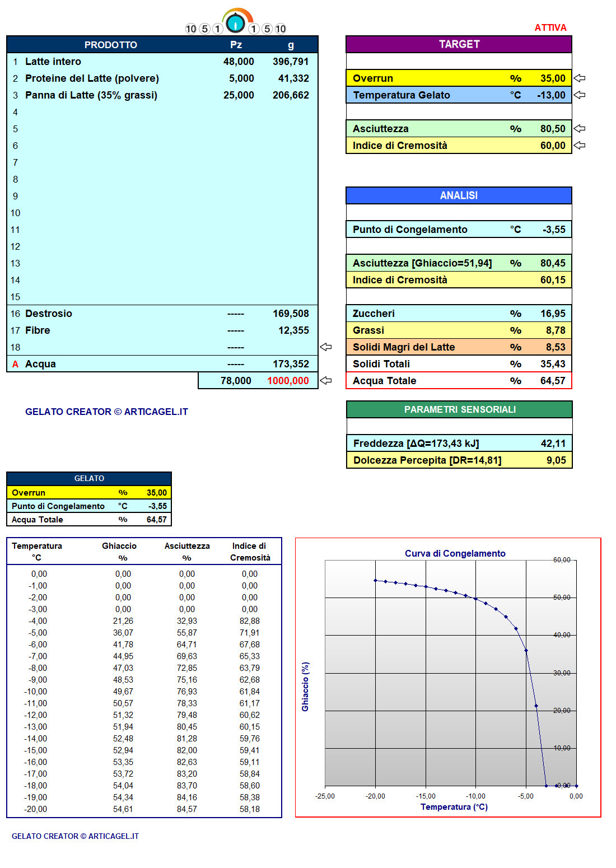616x868 pixels.
Task: Click the 10 step button right of the dial
Action: click(281, 29)
